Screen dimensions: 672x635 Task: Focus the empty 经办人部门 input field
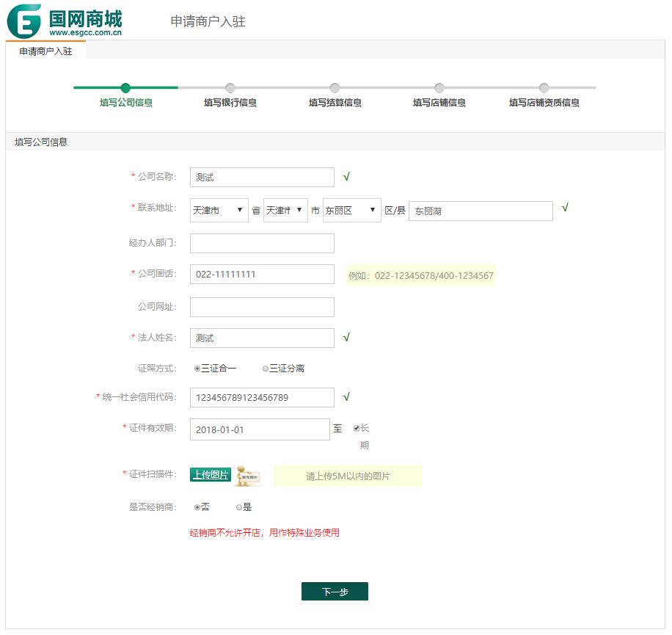point(263,243)
